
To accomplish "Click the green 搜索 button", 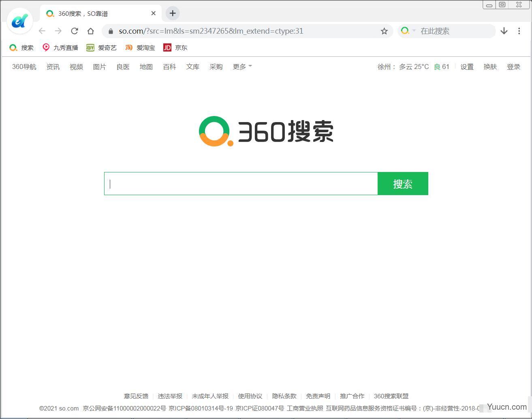I will (x=403, y=184).
